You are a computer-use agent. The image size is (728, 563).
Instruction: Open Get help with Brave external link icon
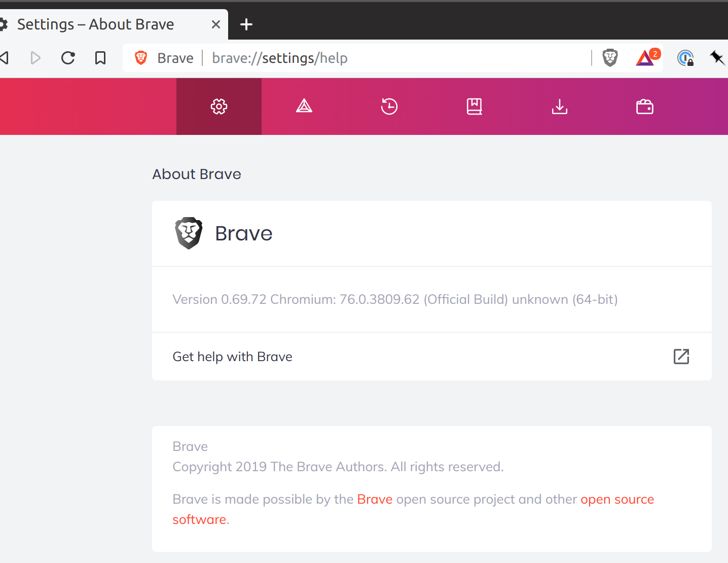(681, 357)
